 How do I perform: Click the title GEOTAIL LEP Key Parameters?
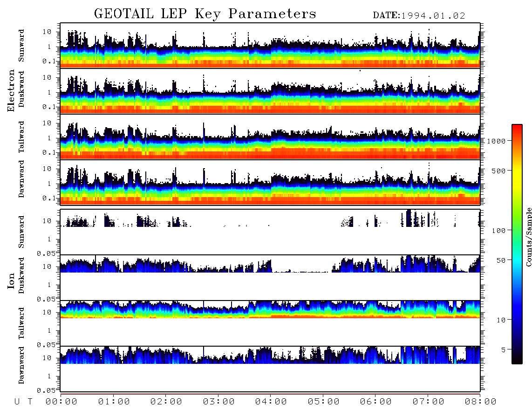click(205, 14)
